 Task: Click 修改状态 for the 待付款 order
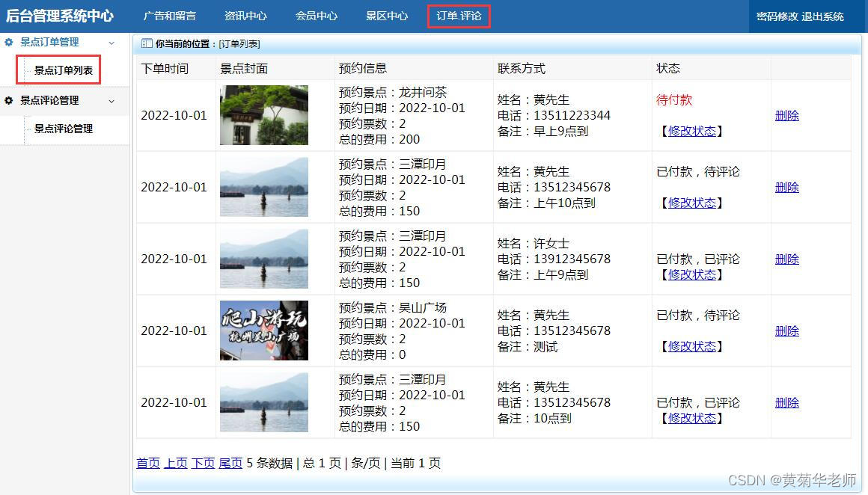point(692,131)
